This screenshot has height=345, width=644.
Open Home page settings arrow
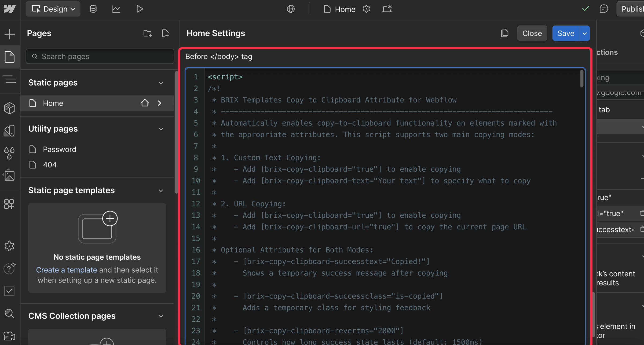pos(160,103)
